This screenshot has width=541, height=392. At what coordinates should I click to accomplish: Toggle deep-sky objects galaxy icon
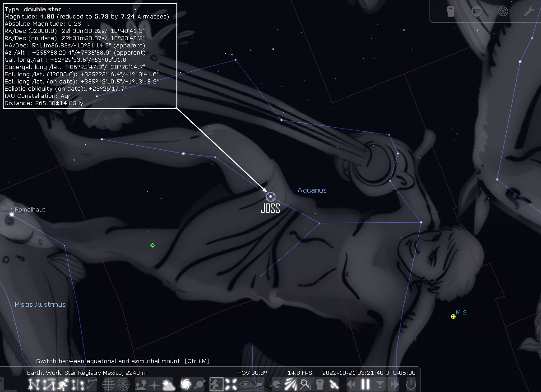[x=185, y=384]
